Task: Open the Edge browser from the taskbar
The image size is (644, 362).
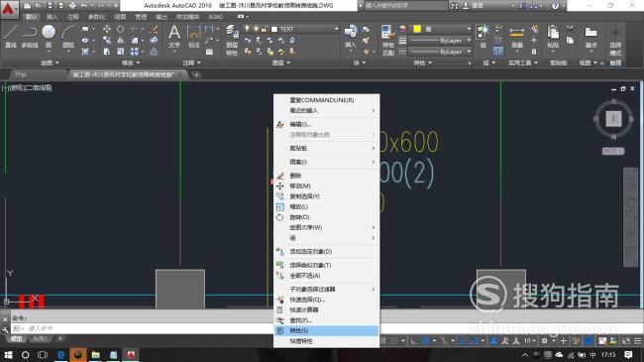Action: coord(60,355)
